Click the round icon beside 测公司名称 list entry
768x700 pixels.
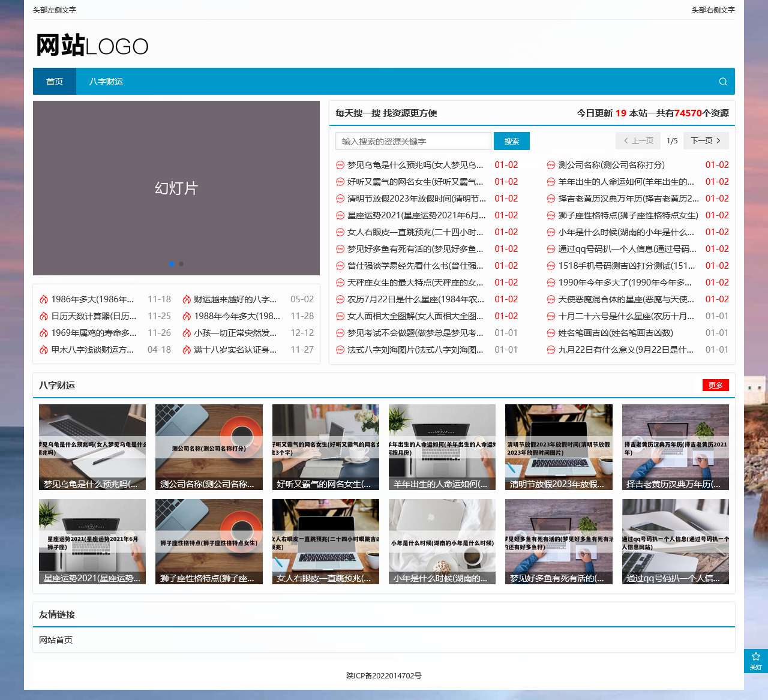click(551, 165)
